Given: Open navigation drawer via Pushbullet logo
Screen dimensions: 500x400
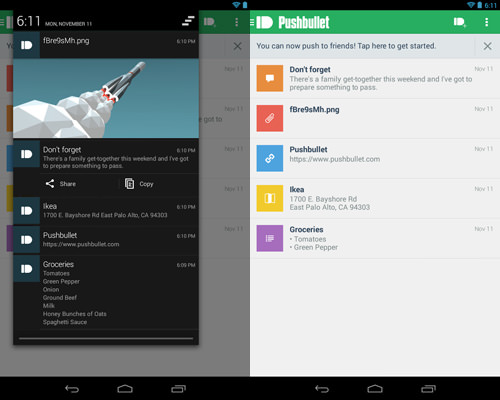Looking at the screenshot, I should [262, 22].
